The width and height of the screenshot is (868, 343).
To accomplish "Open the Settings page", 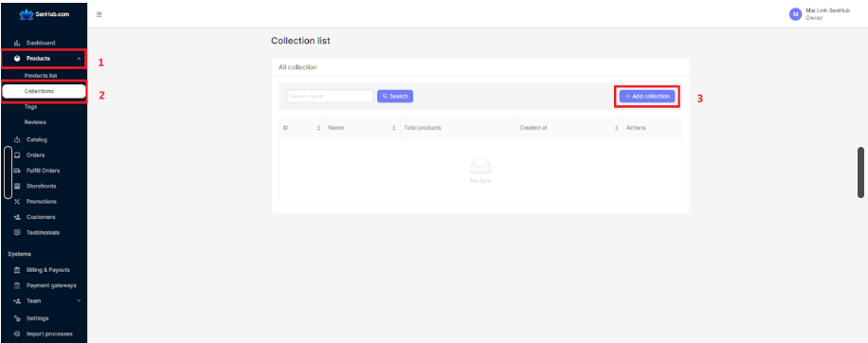I will [x=38, y=318].
